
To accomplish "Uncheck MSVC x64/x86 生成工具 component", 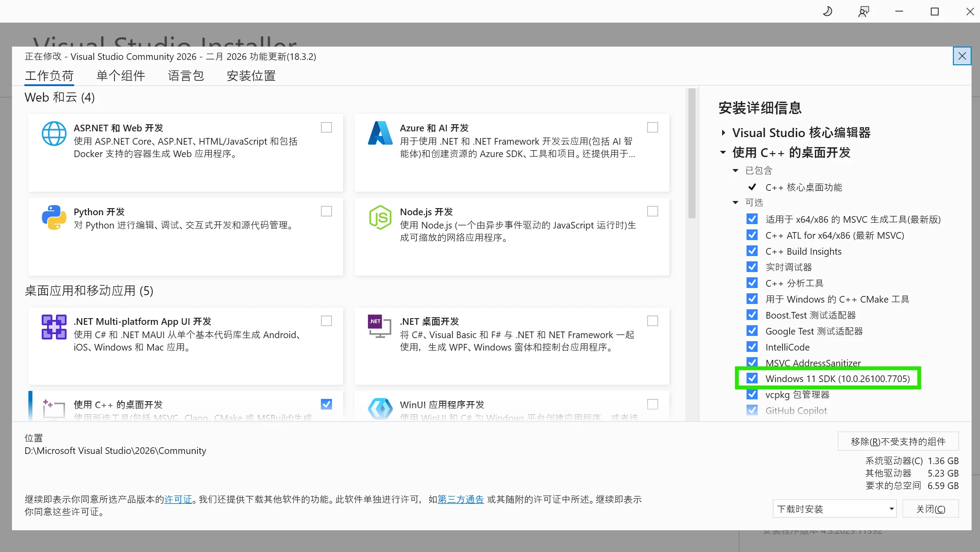I will pos(752,219).
